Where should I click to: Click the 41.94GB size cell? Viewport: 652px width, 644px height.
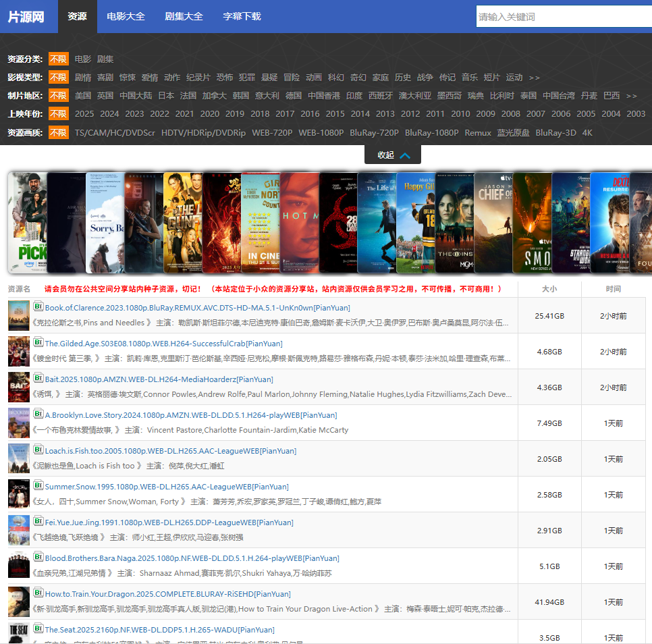click(x=549, y=602)
